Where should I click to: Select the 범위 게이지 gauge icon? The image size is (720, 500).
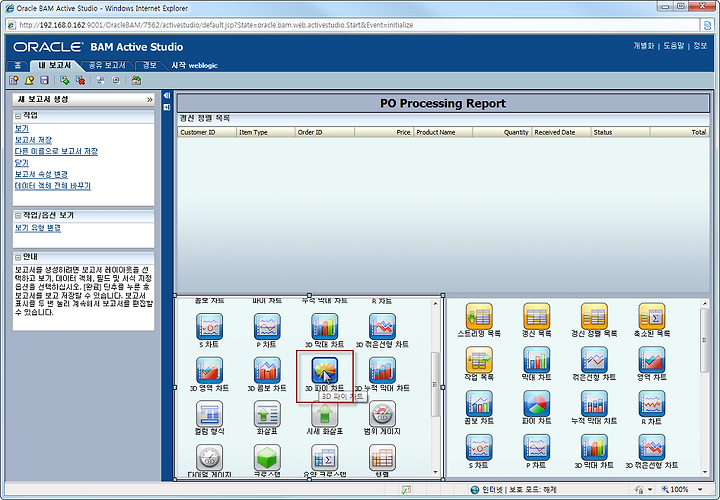[382, 414]
